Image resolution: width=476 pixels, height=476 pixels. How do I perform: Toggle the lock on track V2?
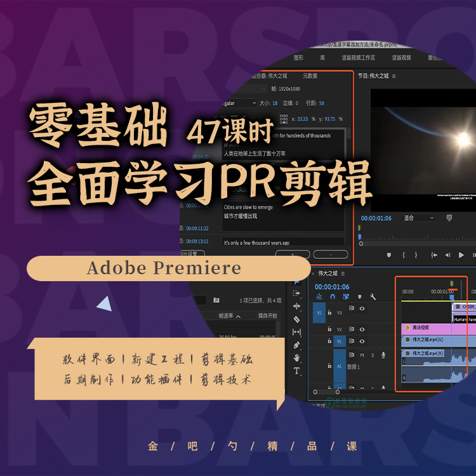point(329,329)
